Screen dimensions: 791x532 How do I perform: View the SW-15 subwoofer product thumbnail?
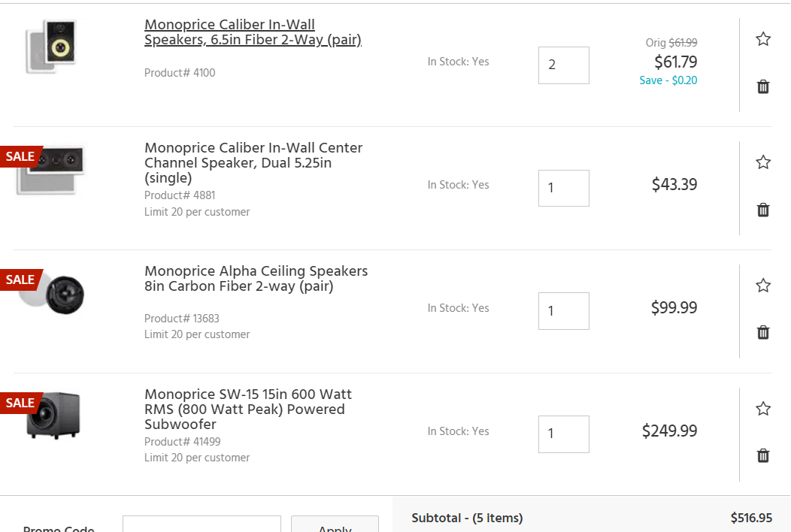[x=53, y=415]
